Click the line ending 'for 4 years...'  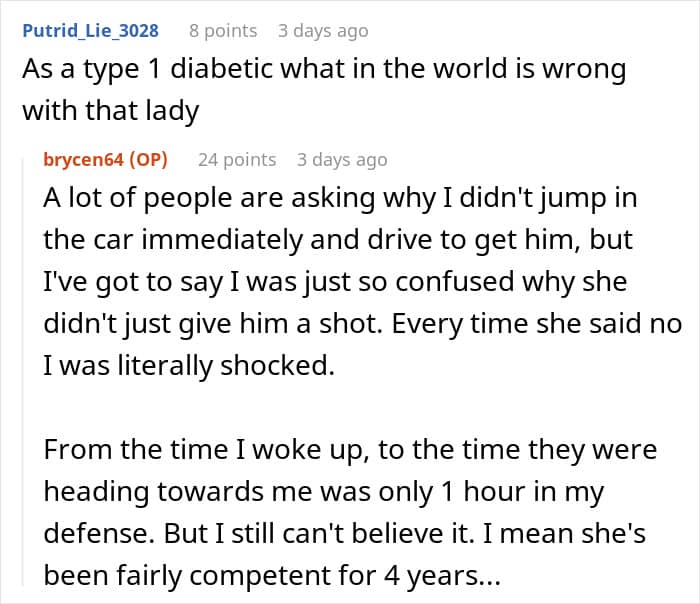point(272,575)
